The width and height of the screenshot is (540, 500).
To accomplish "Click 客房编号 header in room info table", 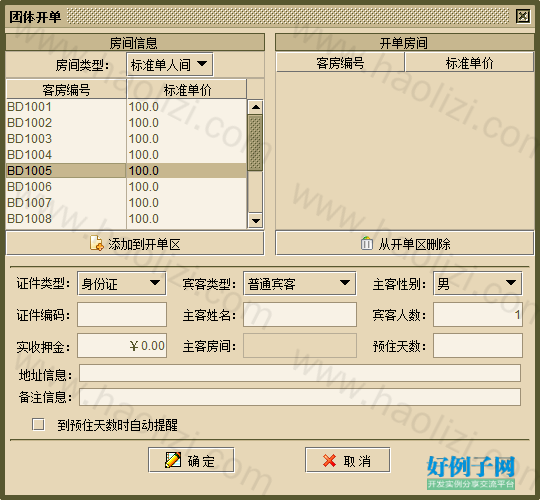I will coord(66,90).
